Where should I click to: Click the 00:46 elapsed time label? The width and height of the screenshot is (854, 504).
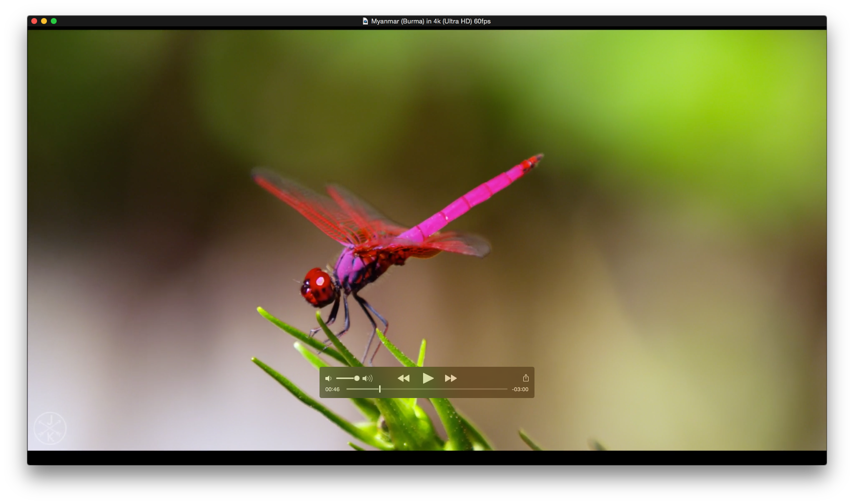[332, 389]
